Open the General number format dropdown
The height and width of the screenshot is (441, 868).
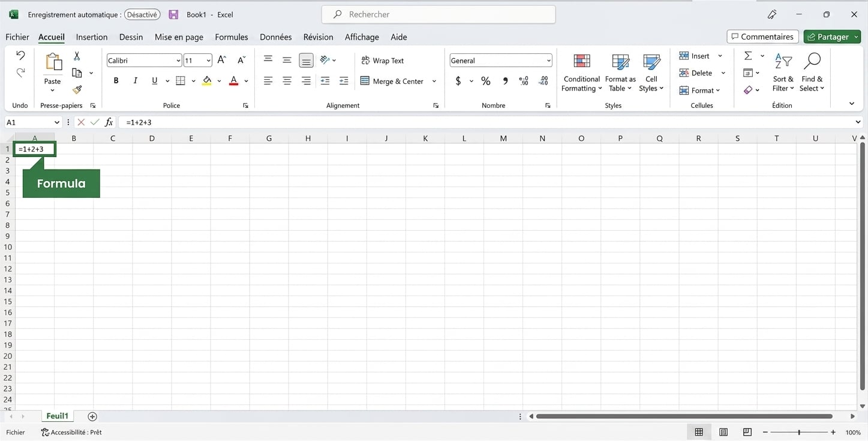click(x=548, y=61)
